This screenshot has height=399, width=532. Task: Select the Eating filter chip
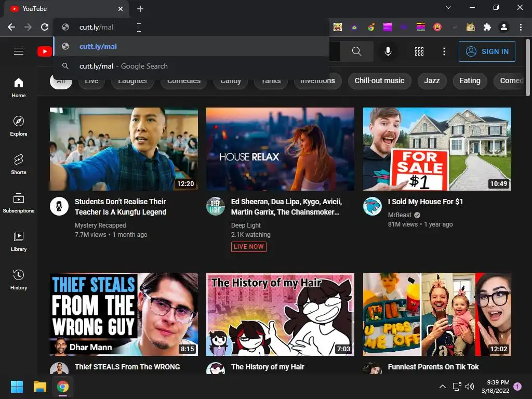[x=470, y=81]
